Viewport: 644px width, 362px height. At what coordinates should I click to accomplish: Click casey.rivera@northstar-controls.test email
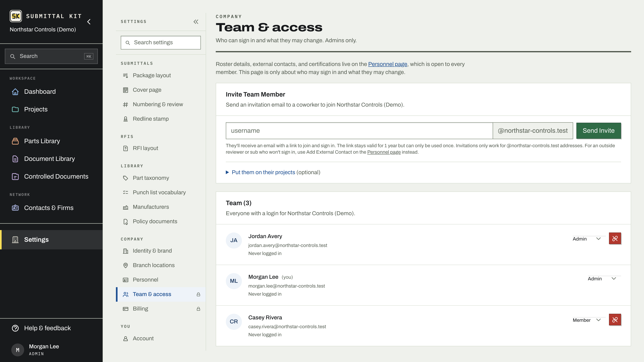coord(287,327)
